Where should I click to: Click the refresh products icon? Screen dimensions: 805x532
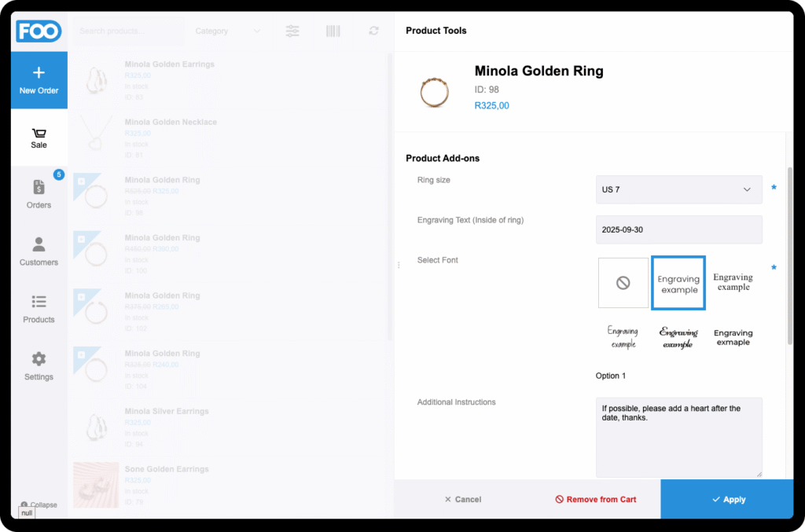pyautogui.click(x=373, y=31)
